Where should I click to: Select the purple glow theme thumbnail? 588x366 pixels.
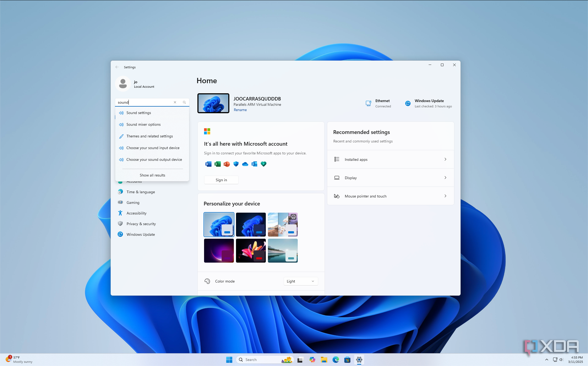pos(219,251)
